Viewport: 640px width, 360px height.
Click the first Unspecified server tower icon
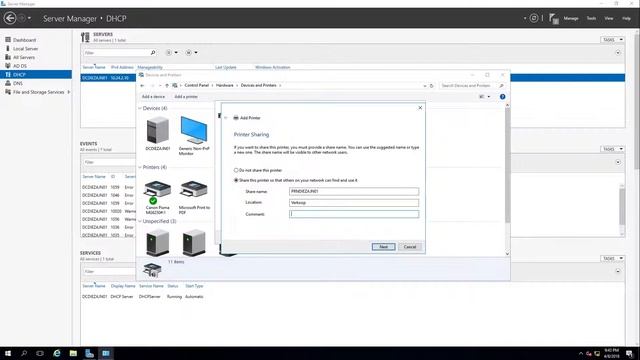coord(158,242)
